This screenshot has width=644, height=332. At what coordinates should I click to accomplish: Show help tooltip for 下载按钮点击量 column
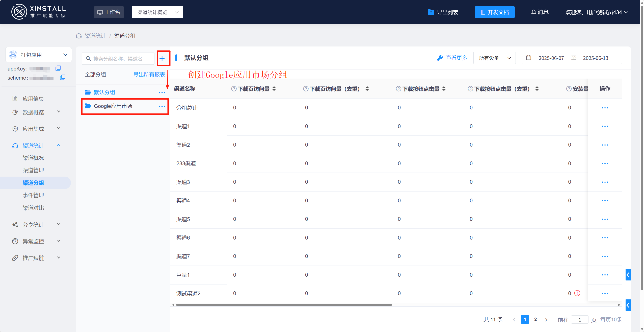[398, 89]
